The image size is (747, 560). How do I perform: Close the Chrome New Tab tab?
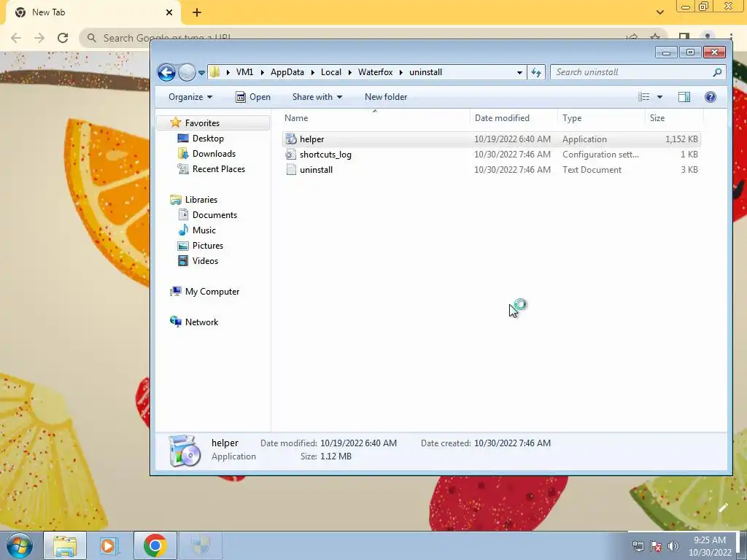[x=169, y=13]
